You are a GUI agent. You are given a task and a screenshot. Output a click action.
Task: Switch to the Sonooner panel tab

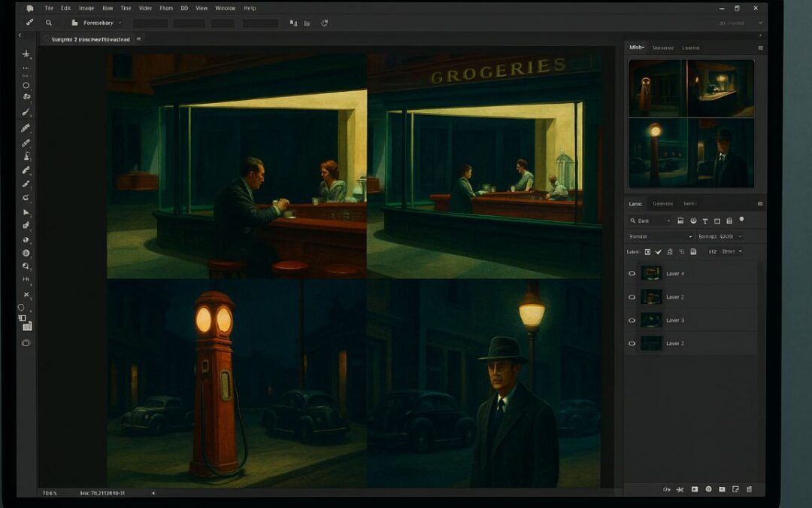coord(663,47)
